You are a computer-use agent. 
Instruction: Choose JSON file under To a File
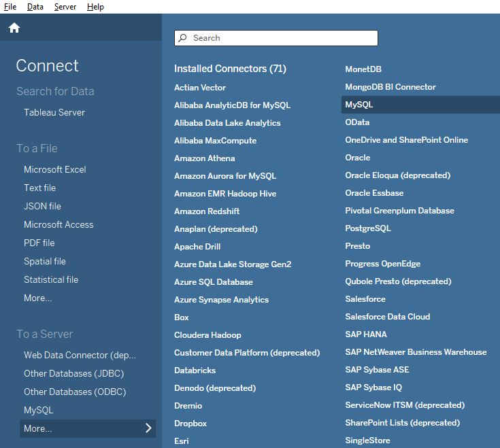click(x=42, y=206)
